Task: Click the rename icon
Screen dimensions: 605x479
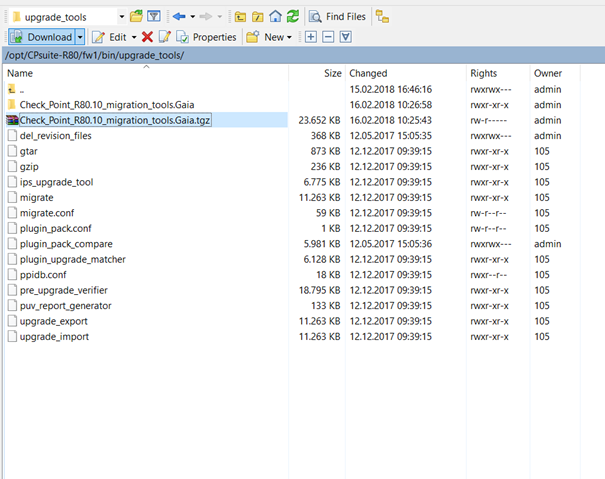Action: pos(165,37)
